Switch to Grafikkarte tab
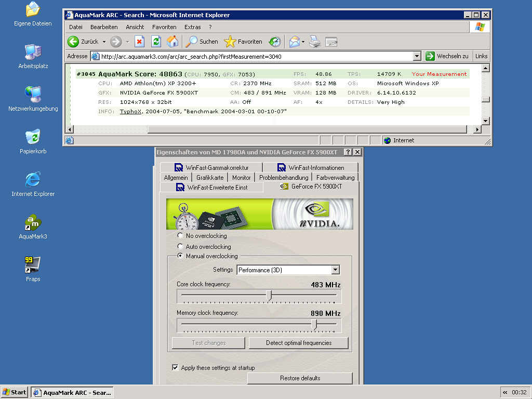 click(x=210, y=178)
